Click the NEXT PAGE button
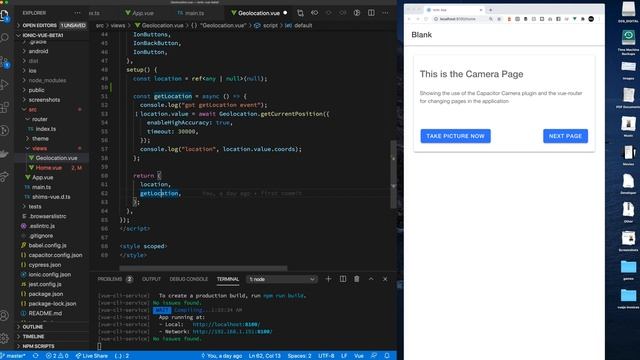Image resolution: width=640 pixels, height=360 pixels. pos(565,136)
